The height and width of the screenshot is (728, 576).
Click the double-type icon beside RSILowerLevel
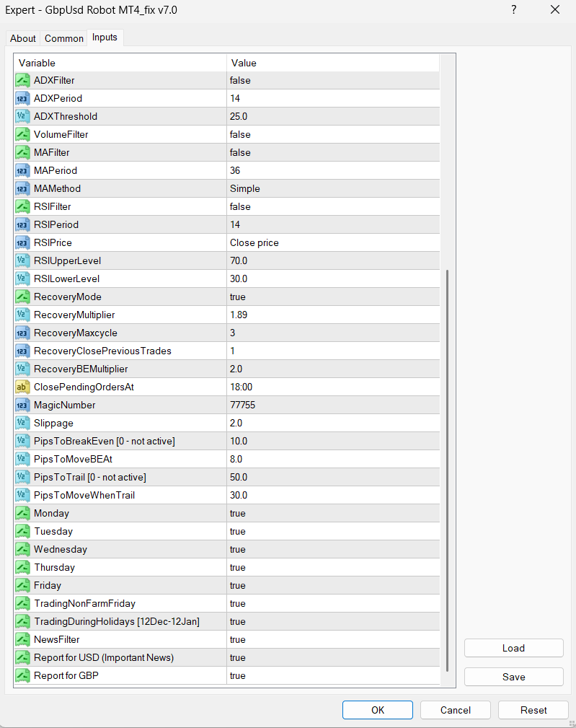point(22,279)
